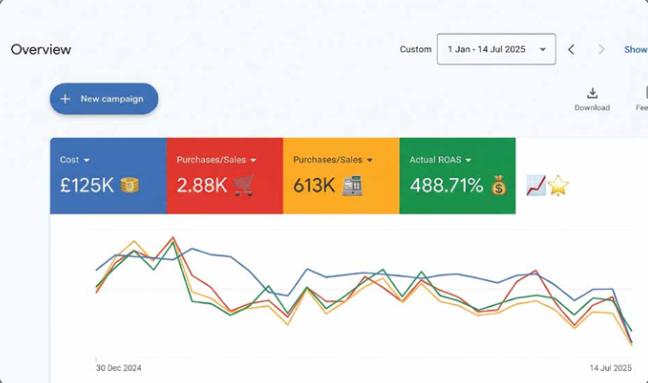Click the Custom date label
Viewport: 648px width, 383px height.
(x=415, y=49)
